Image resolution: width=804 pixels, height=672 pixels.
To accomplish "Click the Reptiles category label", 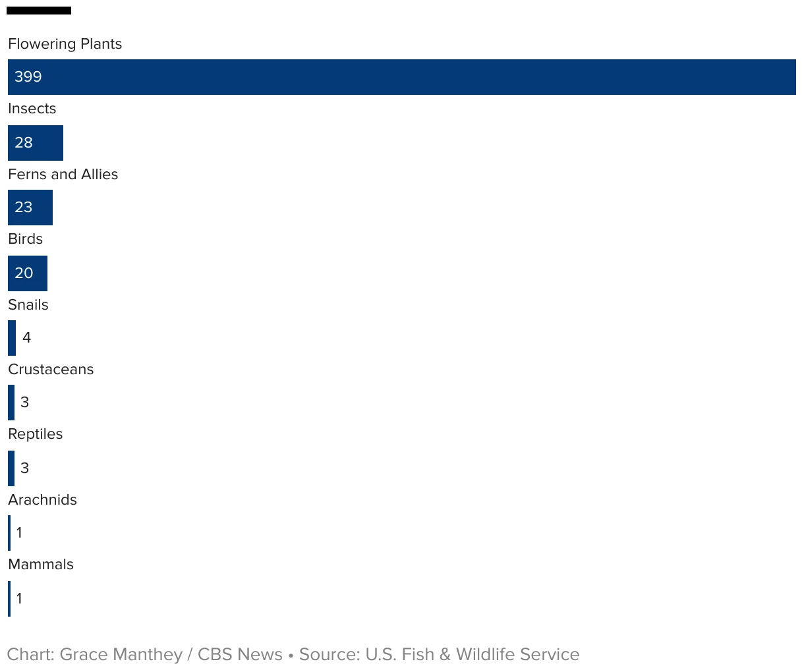I will click(x=36, y=434).
